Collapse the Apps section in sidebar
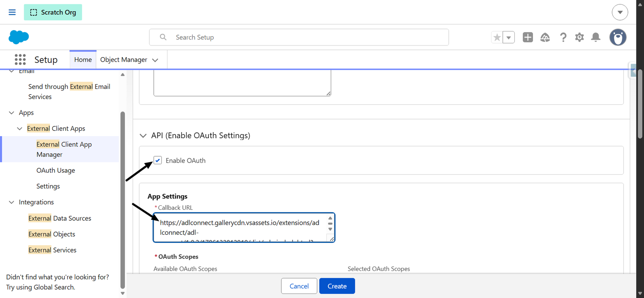Viewport: 644px width, 298px height. click(x=11, y=113)
